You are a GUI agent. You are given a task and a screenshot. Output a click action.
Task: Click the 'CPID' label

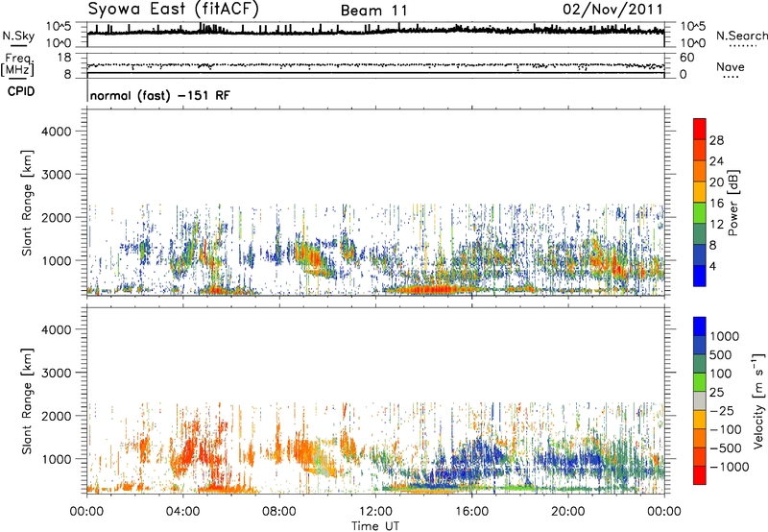coord(20,91)
